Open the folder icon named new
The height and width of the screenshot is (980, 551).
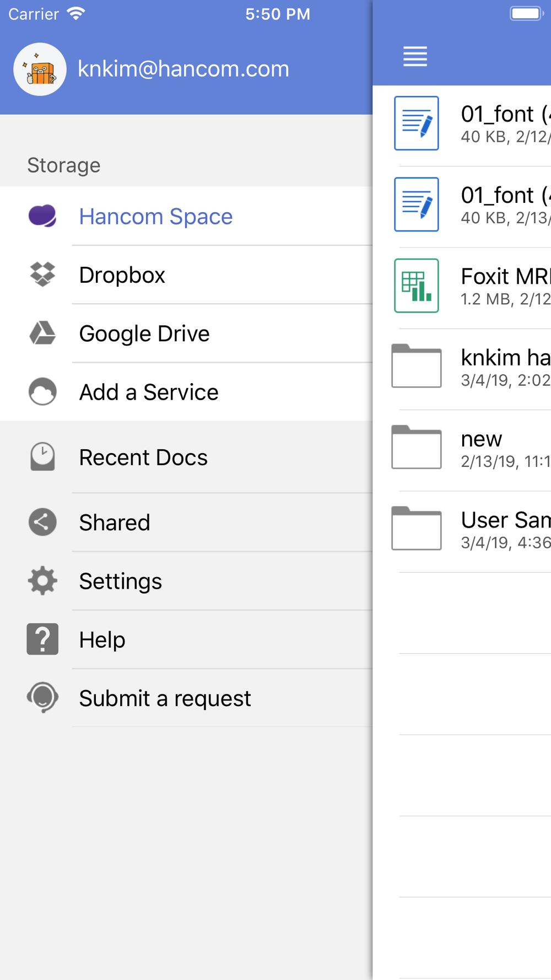[417, 447]
